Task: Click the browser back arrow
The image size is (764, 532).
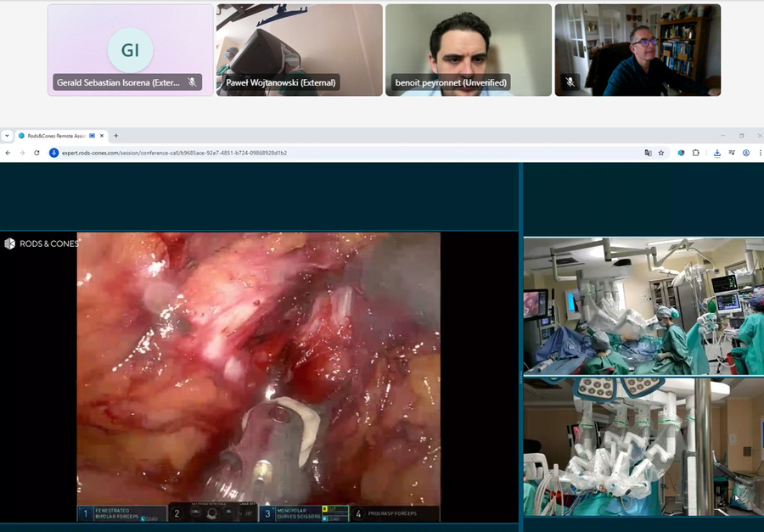Action: tap(8, 153)
